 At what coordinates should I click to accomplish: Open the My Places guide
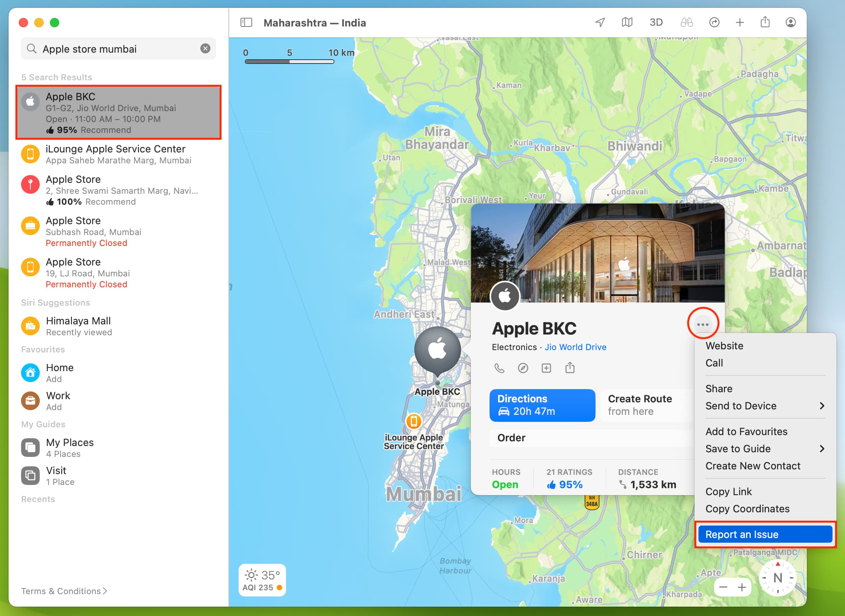click(x=118, y=448)
